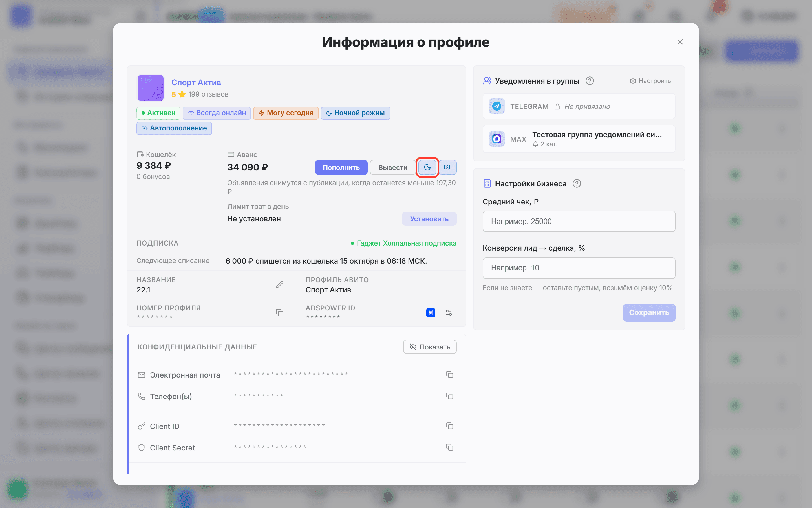Screen dimensions: 812x508
Task: Edit the name 22.1 pencil icon
Action: point(279,284)
